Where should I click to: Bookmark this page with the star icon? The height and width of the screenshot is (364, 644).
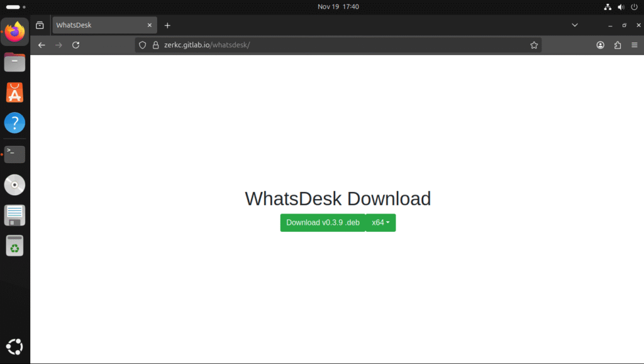pos(534,45)
